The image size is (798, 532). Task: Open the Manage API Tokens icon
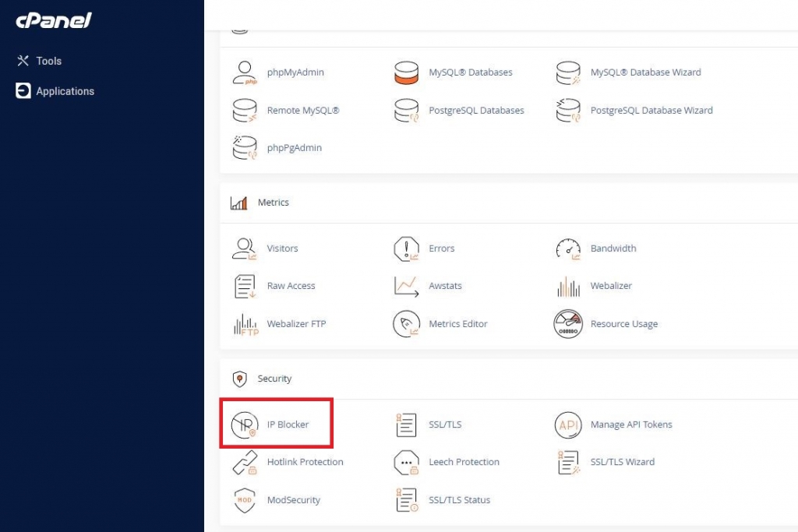(568, 425)
